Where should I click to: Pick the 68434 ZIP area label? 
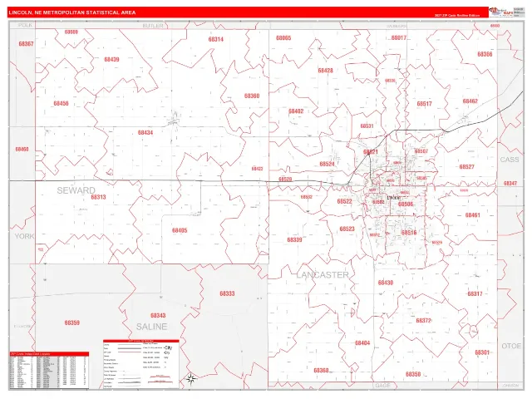145,133
